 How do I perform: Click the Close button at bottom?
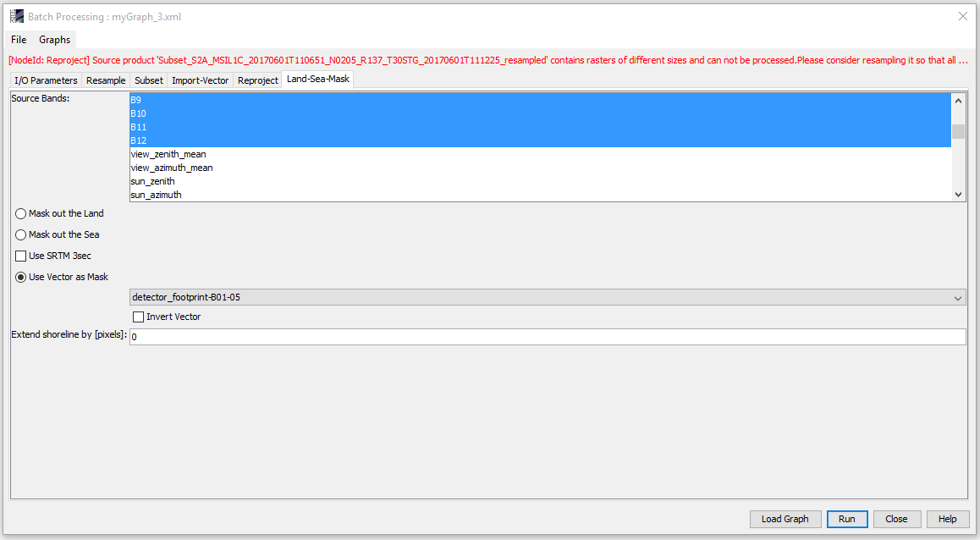(x=896, y=519)
